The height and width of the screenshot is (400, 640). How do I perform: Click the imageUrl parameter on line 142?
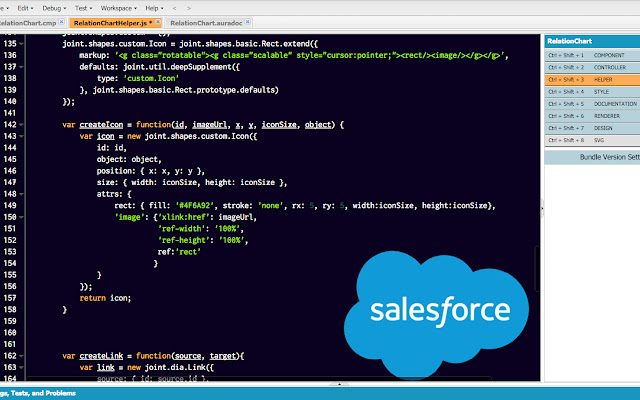(209, 125)
